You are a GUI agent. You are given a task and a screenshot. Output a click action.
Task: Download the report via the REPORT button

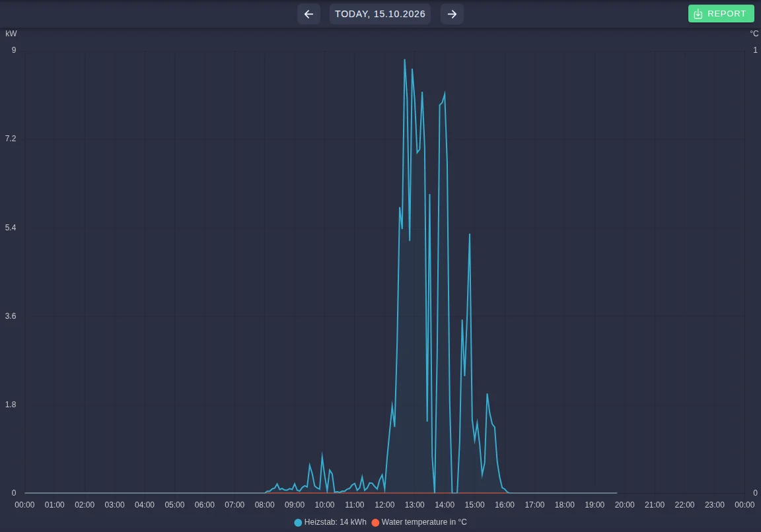point(721,14)
